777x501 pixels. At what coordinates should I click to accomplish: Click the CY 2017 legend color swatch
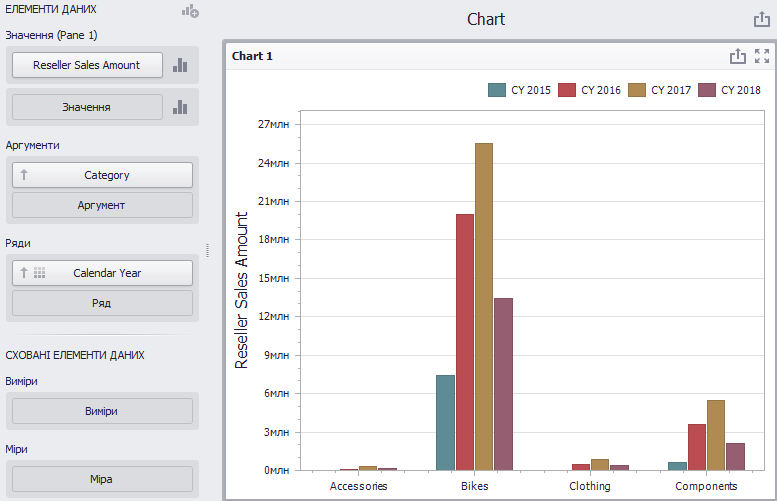637,90
